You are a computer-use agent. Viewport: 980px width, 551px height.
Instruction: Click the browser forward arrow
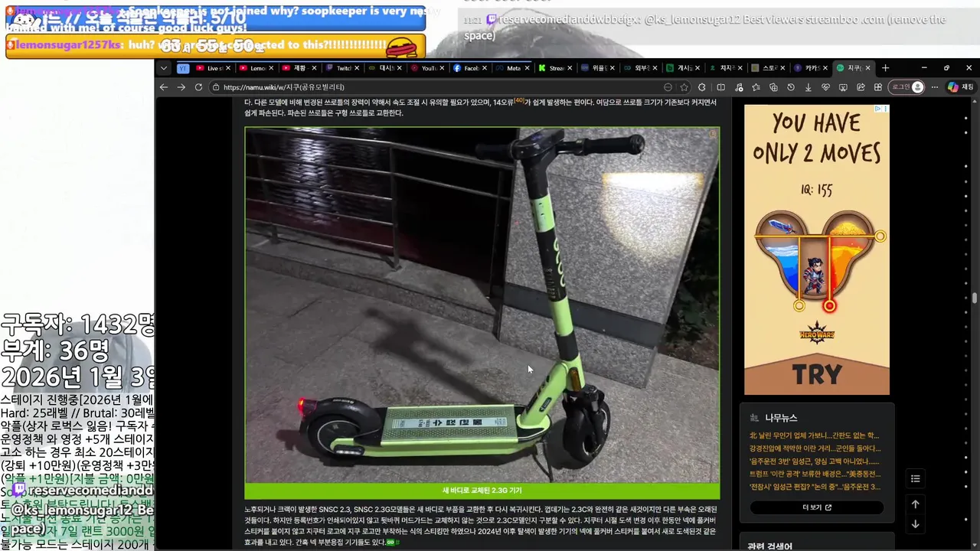[181, 87]
